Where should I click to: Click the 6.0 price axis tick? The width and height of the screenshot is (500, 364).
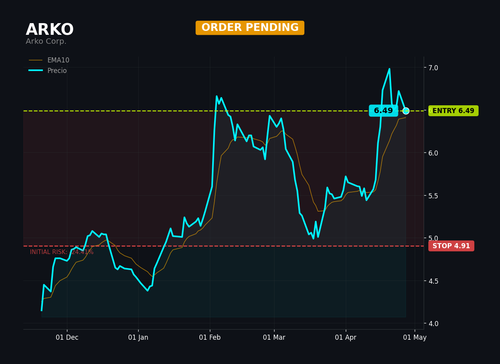433,153
